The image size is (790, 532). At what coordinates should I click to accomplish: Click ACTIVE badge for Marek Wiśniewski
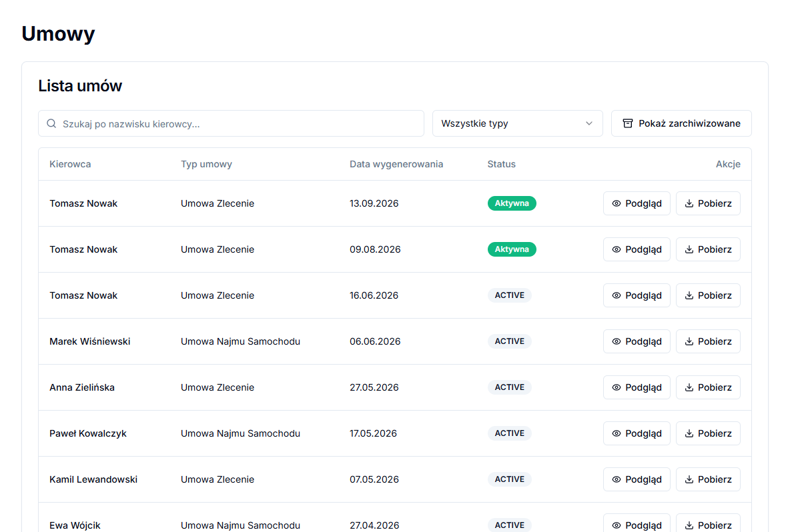pyautogui.click(x=509, y=341)
